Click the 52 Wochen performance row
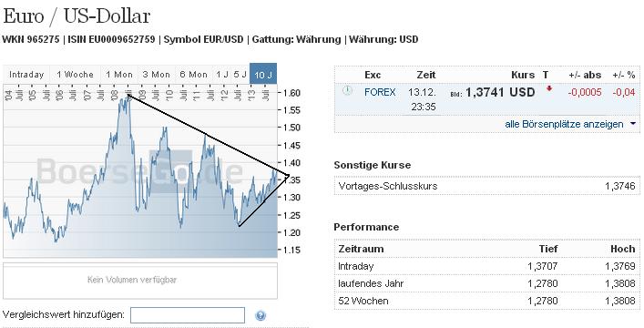 coord(486,301)
